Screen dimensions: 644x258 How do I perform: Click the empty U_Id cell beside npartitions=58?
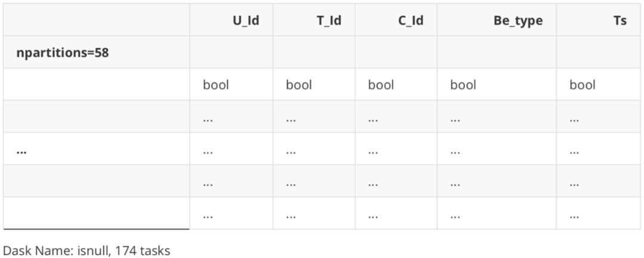[x=231, y=53]
